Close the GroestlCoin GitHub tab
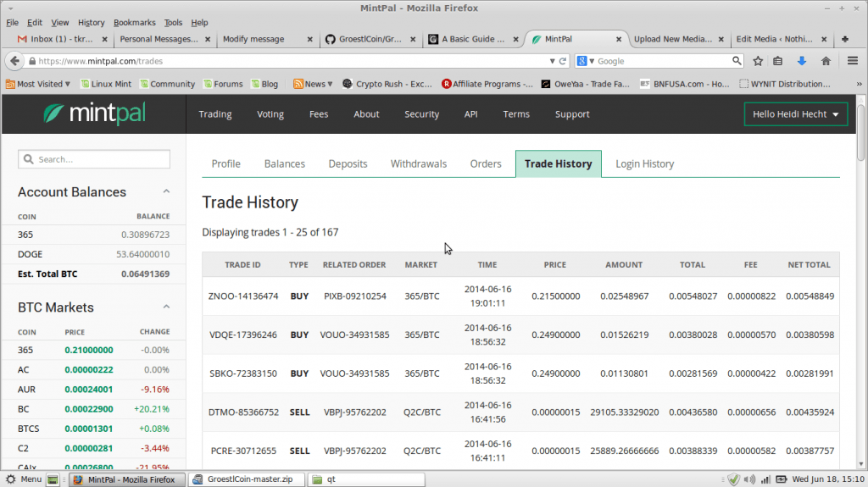 pyautogui.click(x=413, y=39)
